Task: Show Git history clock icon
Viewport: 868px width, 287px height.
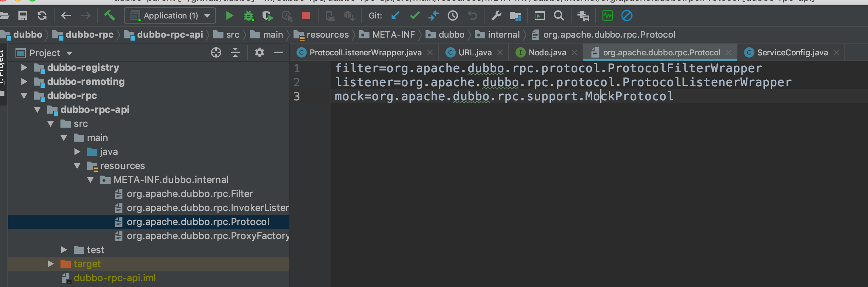Action: [453, 15]
